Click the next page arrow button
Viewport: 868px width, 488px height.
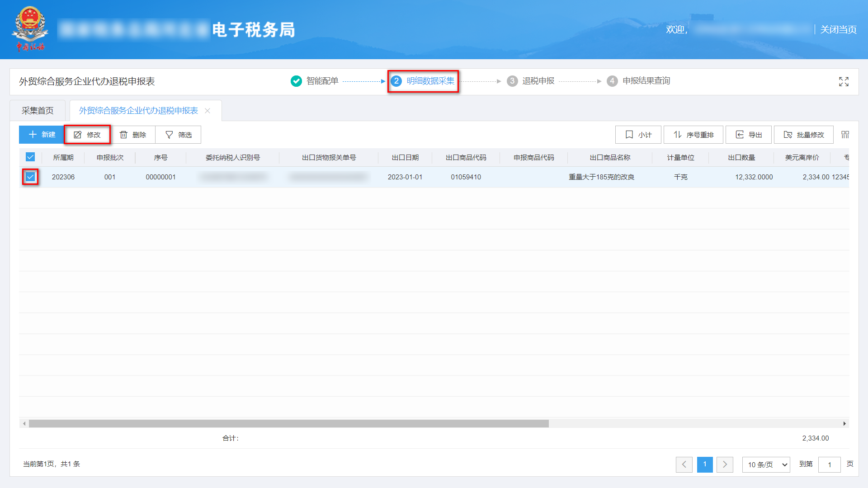725,465
